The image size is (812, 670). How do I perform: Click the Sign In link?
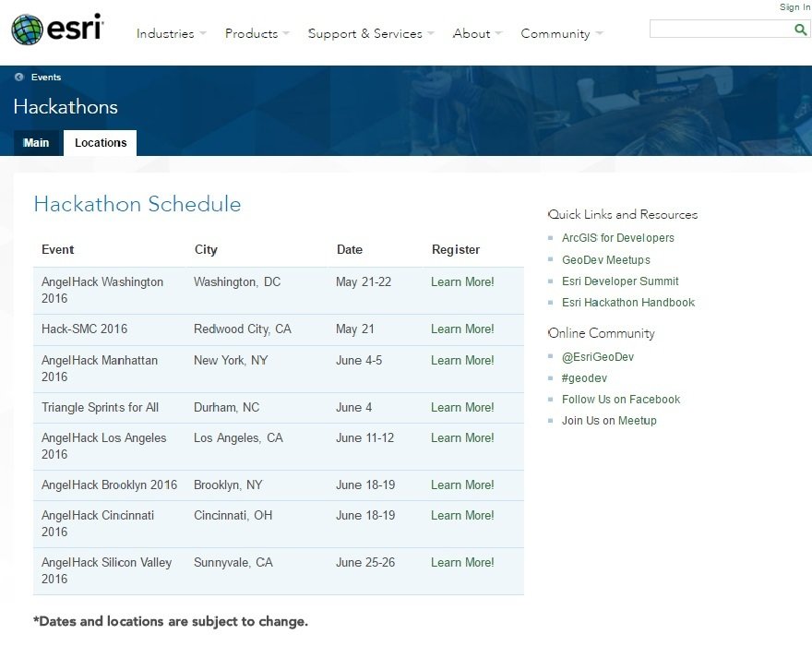coord(794,7)
